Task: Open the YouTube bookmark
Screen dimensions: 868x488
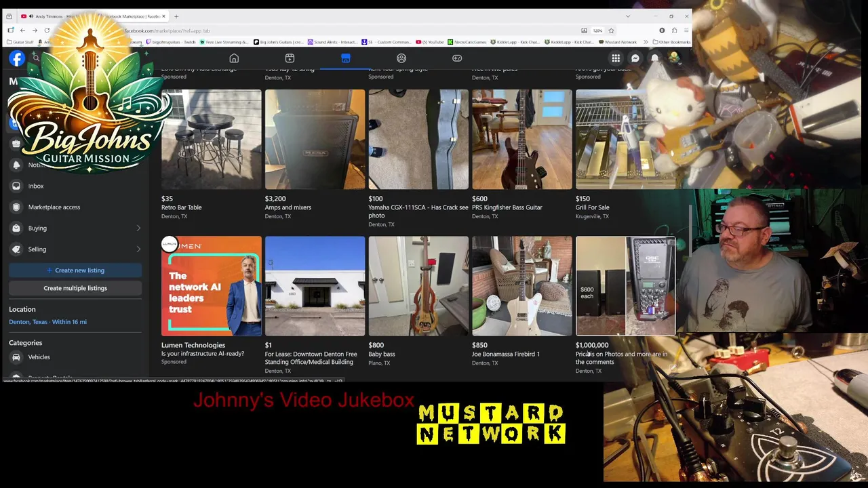Action: pos(430,42)
